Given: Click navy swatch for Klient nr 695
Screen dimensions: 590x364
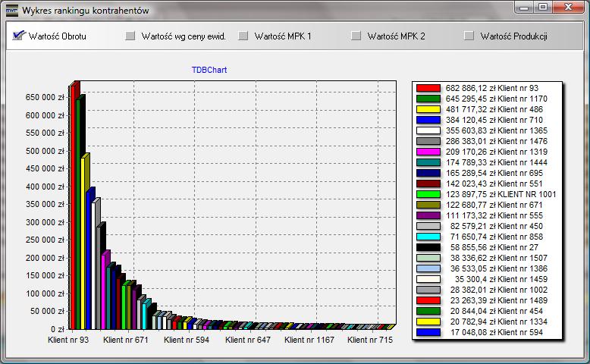Looking at the screenshot, I should click(x=428, y=173).
